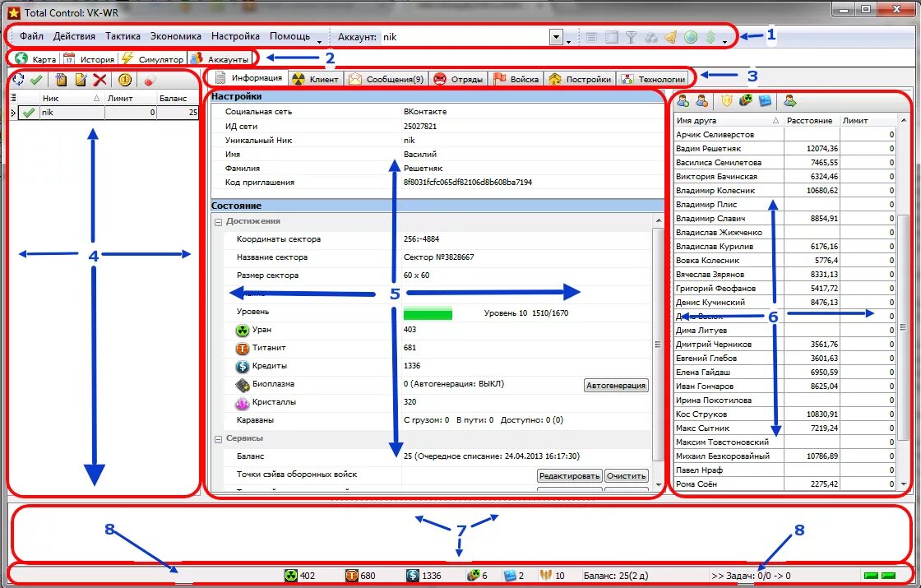Image resolution: width=921 pixels, height=588 pixels.
Task: Open the Аккаунт dropdown arrow
Action: tap(558, 36)
